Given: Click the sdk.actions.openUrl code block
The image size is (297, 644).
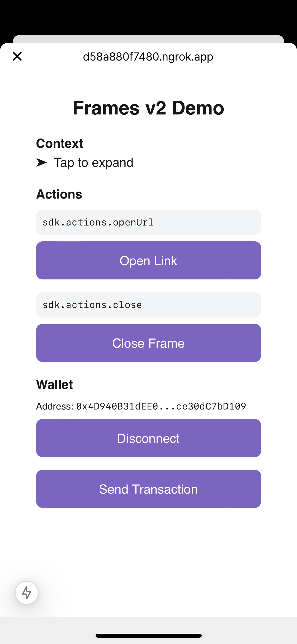Looking at the screenshot, I should click(x=148, y=222).
